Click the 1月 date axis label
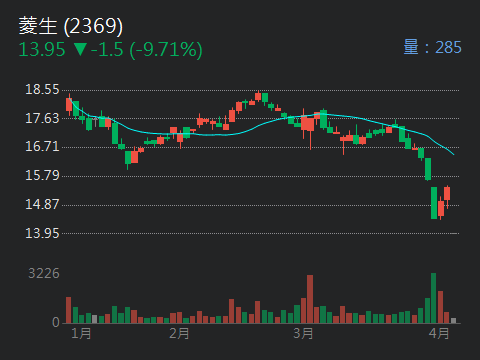This screenshot has height=360, width=480. coord(81,333)
